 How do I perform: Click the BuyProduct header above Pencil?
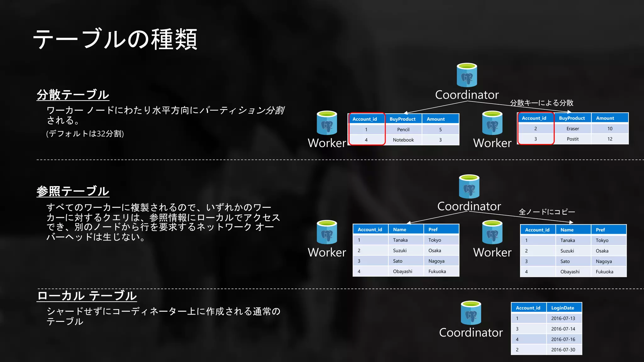coord(403,119)
